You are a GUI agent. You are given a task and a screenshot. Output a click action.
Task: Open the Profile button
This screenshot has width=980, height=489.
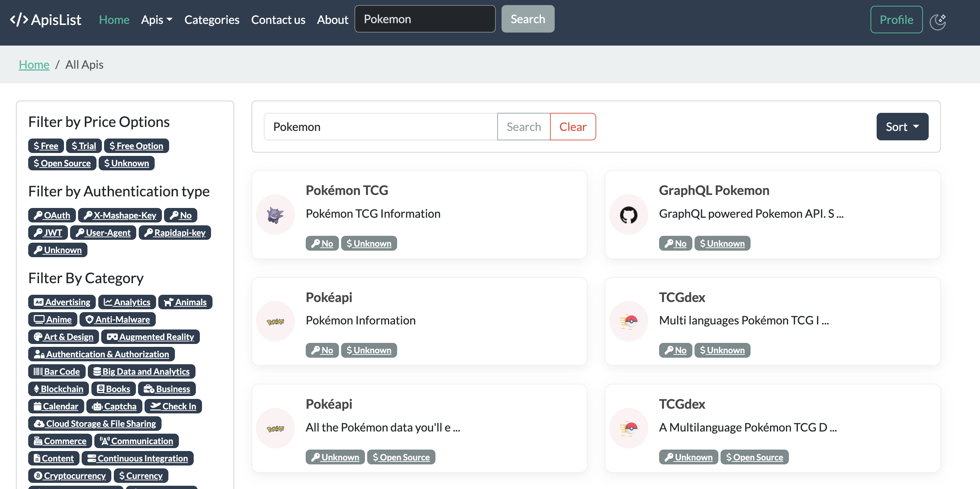(x=896, y=20)
